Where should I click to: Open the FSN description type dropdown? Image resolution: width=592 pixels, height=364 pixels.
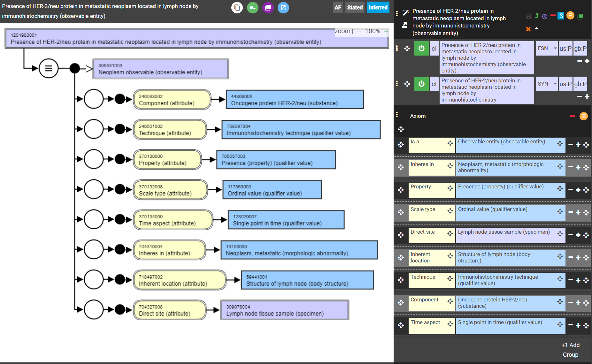coord(547,49)
